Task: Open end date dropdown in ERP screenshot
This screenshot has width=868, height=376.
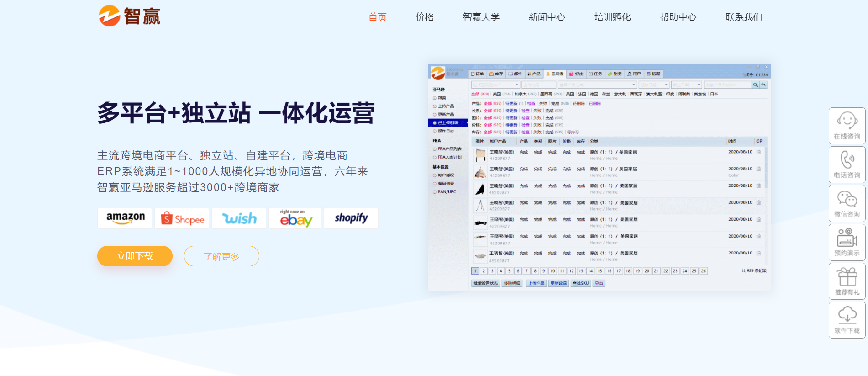Action: (x=686, y=85)
